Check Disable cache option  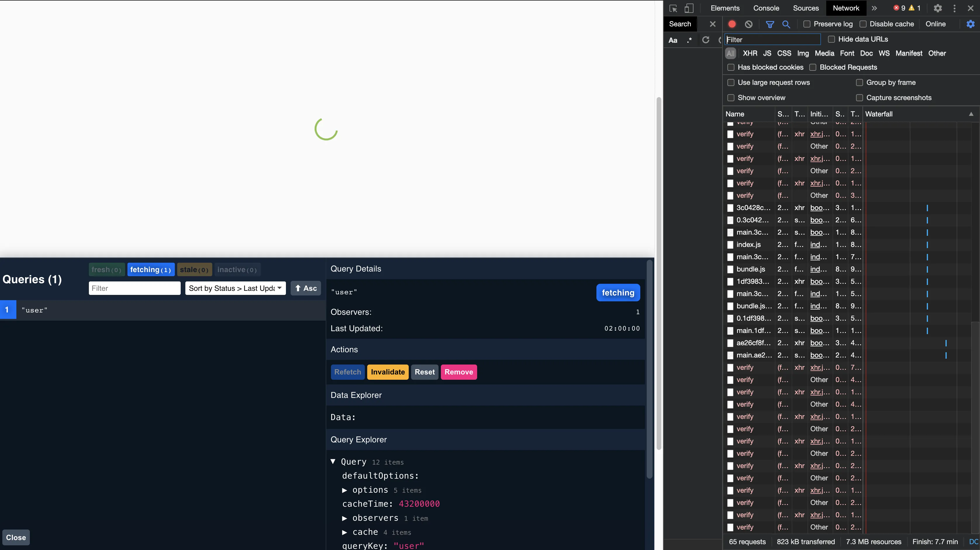(x=863, y=24)
